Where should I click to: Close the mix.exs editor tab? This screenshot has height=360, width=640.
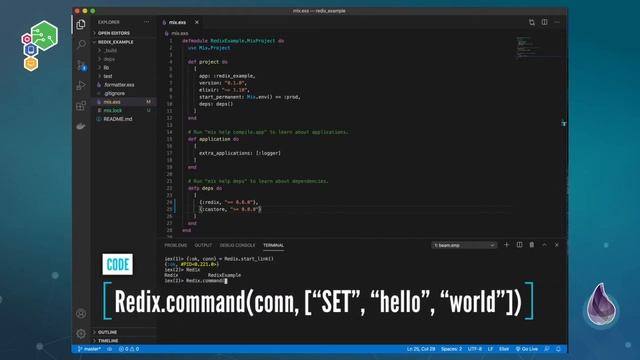click(197, 22)
